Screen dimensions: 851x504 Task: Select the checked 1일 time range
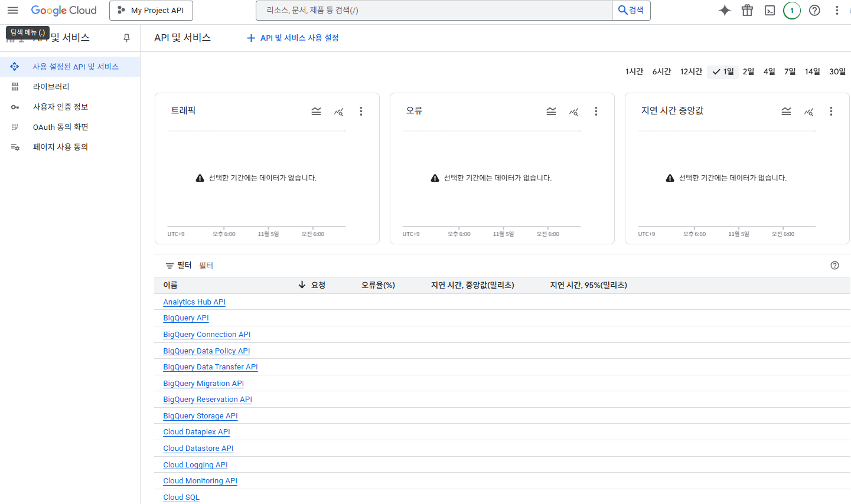[x=723, y=71]
